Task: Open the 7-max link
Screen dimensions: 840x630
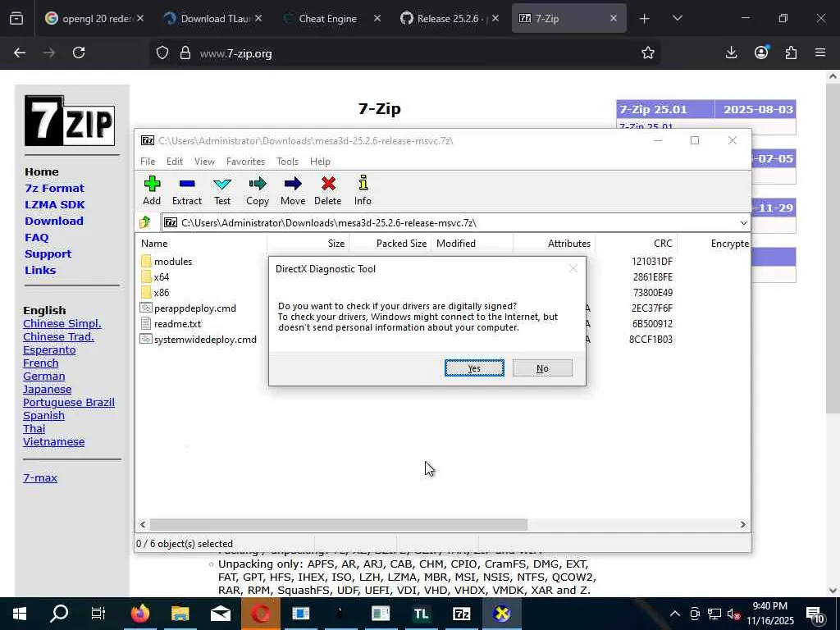Action: tap(40, 478)
